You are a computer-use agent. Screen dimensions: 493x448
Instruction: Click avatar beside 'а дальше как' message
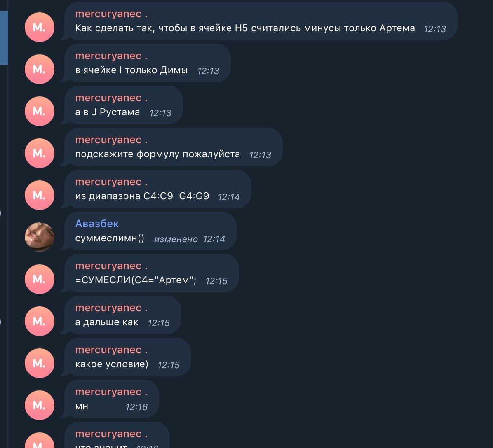pyautogui.click(x=39, y=321)
